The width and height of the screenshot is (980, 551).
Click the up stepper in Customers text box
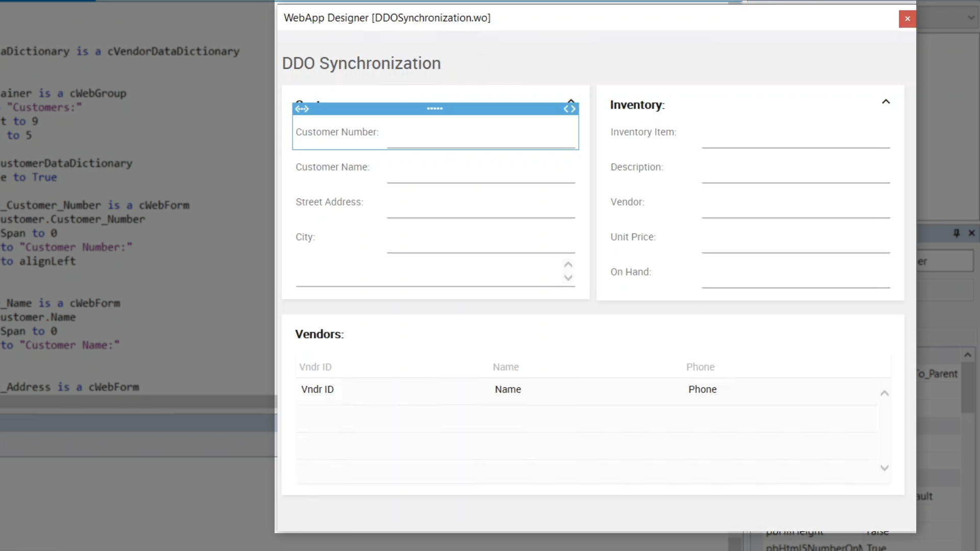[568, 264]
